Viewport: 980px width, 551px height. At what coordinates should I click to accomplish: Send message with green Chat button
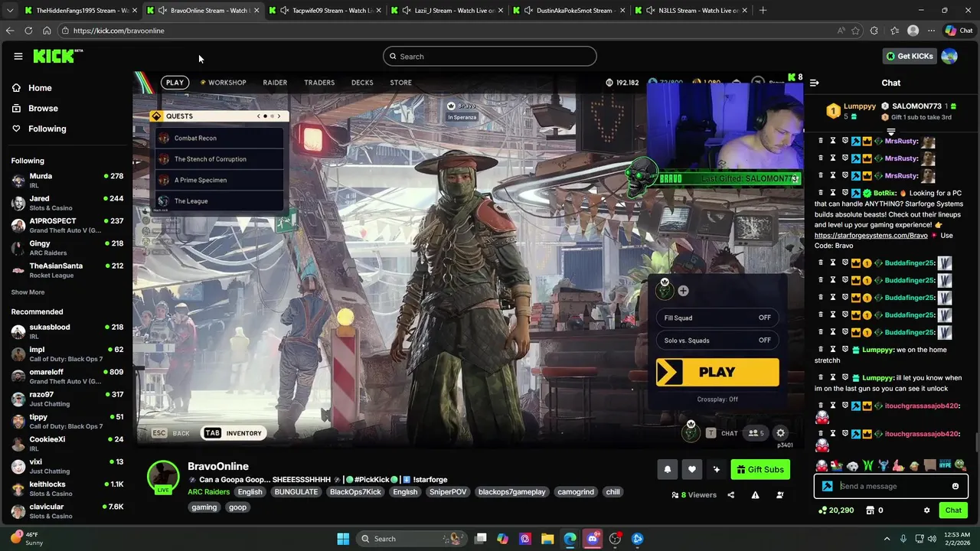tap(953, 510)
